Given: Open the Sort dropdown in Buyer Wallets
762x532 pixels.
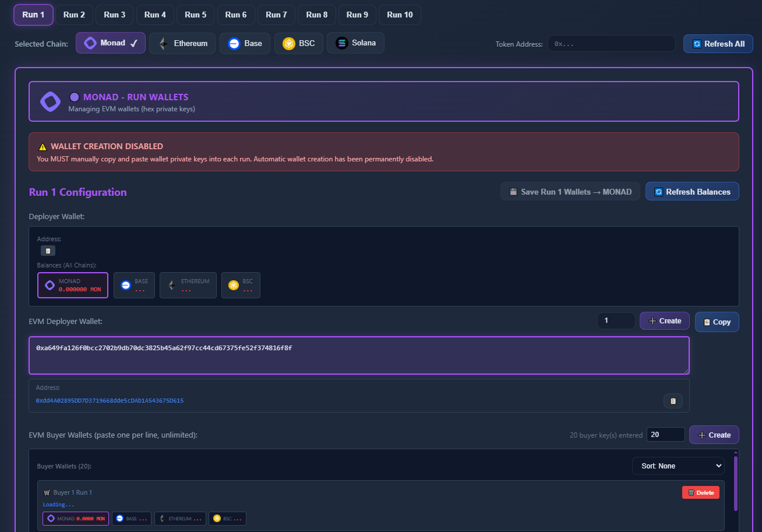Looking at the screenshot, I should click(x=678, y=466).
